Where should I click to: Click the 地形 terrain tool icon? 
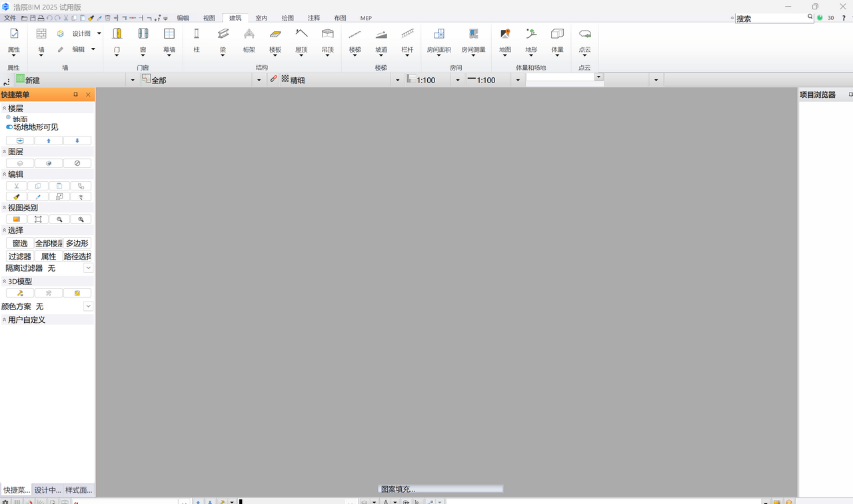[531, 34]
